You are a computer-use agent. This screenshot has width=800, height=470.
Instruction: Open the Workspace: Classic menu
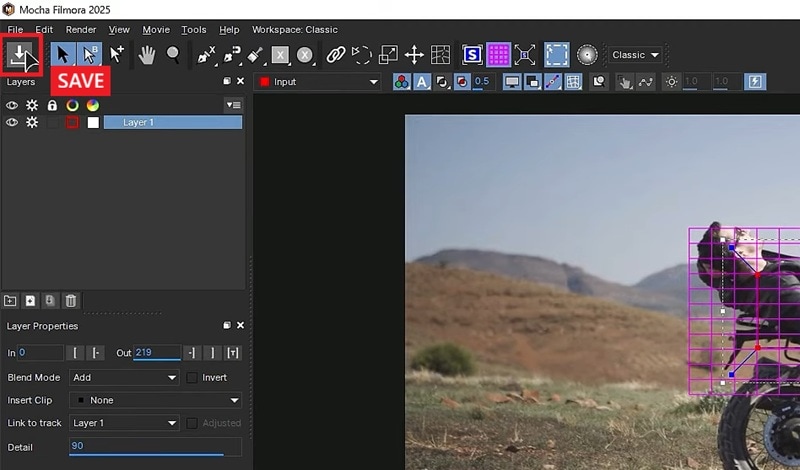(x=295, y=30)
